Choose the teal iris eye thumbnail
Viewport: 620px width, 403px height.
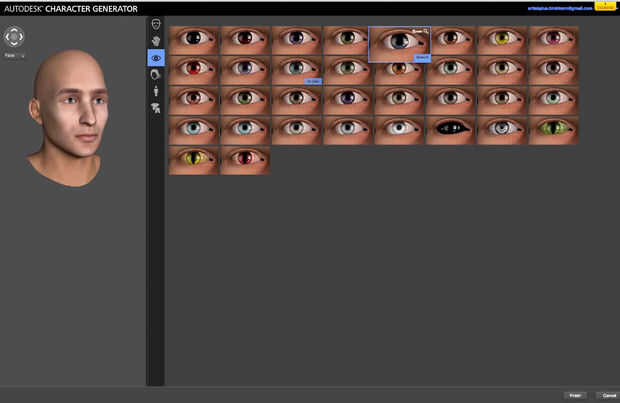click(296, 69)
